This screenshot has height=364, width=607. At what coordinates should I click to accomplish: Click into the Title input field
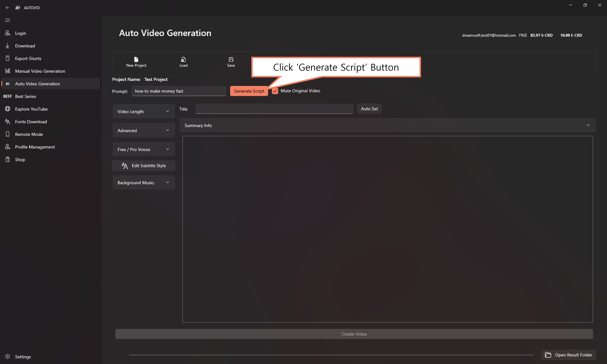[x=274, y=109]
